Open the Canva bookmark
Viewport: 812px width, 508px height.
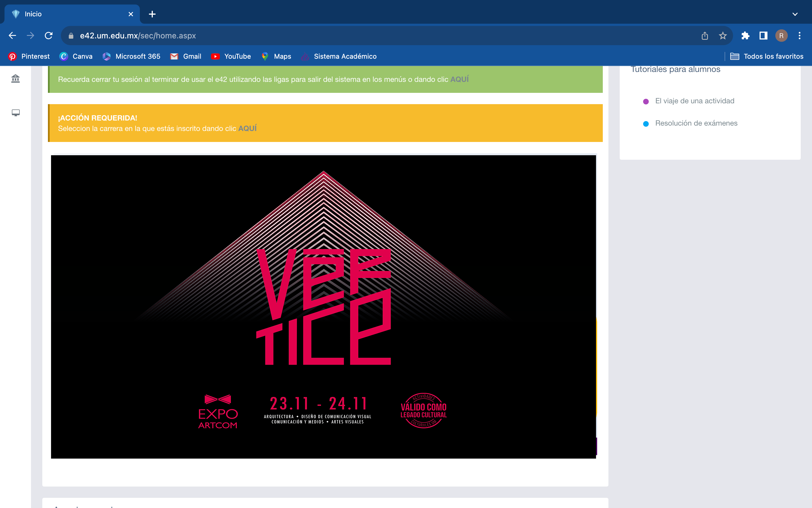[x=76, y=56]
